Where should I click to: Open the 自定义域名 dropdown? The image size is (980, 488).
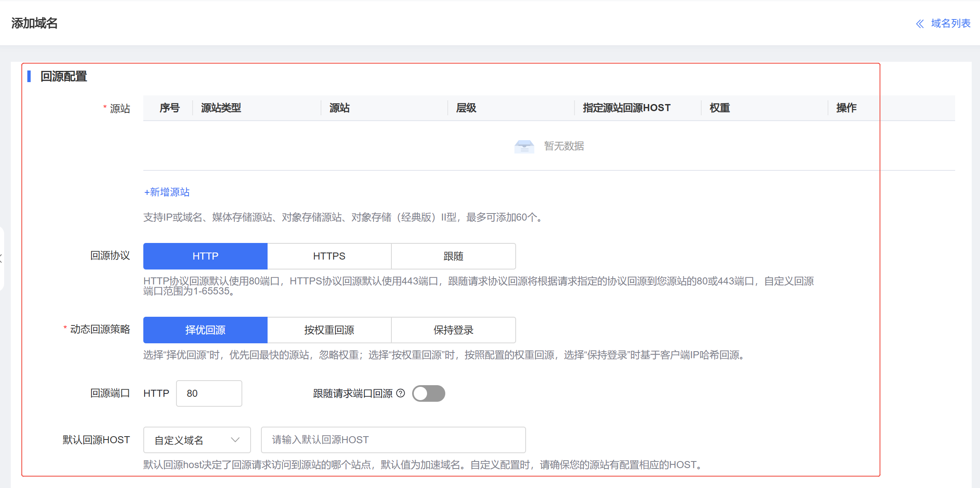coord(197,440)
